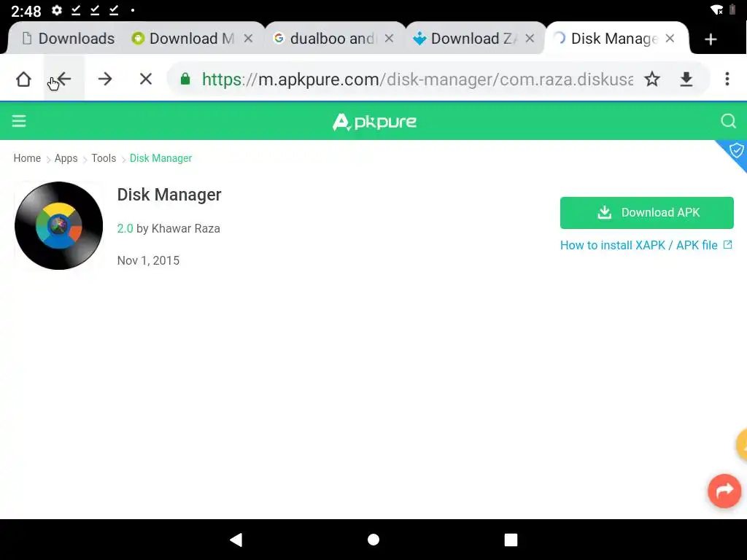747x560 pixels.
Task: Stop loading the page
Action: point(146,79)
